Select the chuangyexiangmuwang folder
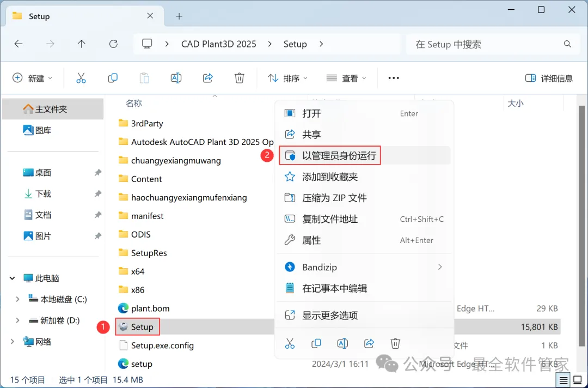The height and width of the screenshot is (388, 588). pyautogui.click(x=169, y=161)
